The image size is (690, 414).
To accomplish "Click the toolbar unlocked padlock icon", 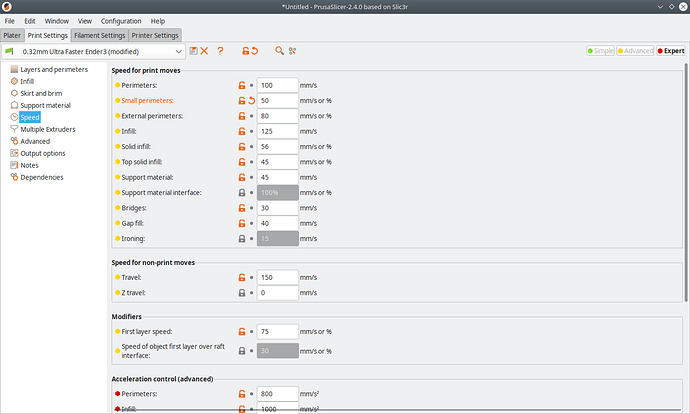I will [246, 51].
